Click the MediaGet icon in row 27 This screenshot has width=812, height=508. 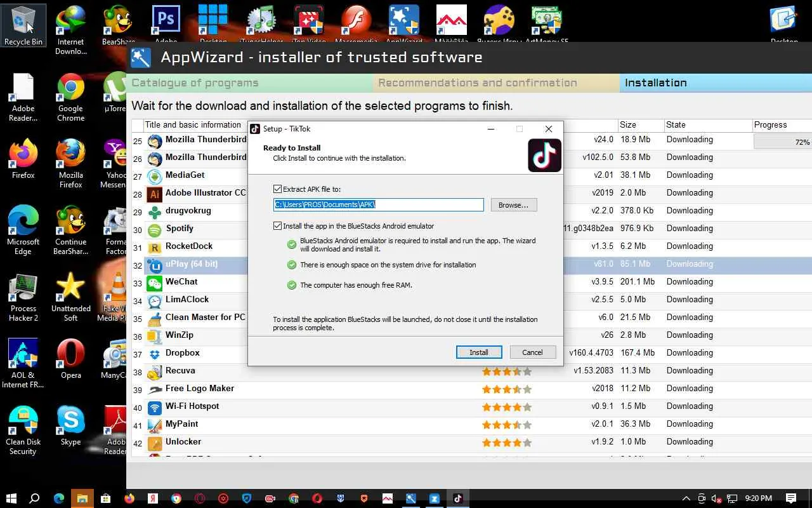[154, 176]
